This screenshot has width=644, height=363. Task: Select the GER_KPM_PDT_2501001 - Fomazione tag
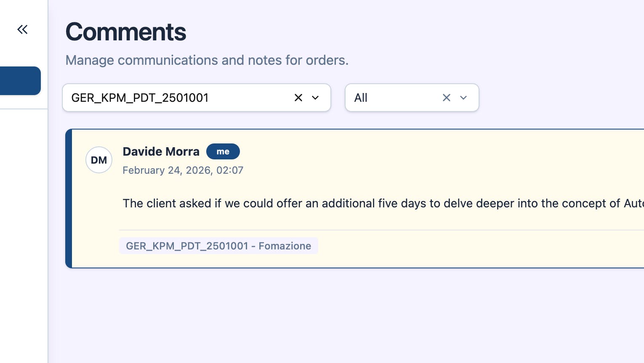218,246
